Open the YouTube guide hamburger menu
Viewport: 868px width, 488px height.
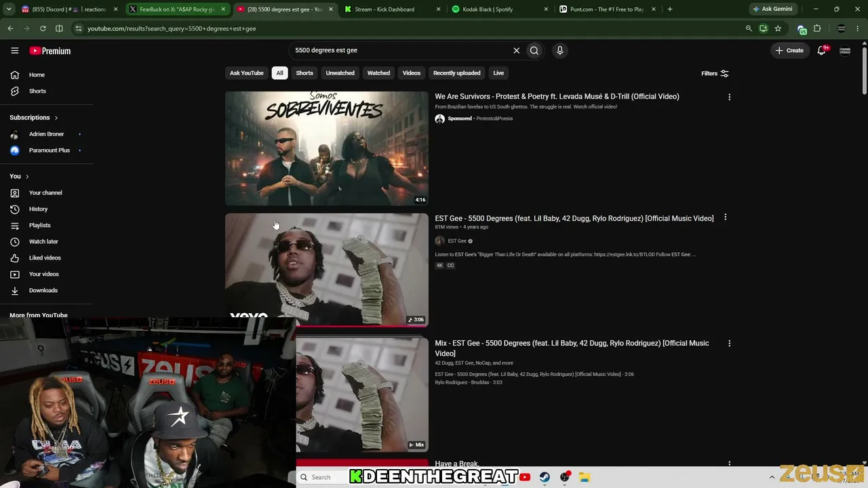(14, 51)
